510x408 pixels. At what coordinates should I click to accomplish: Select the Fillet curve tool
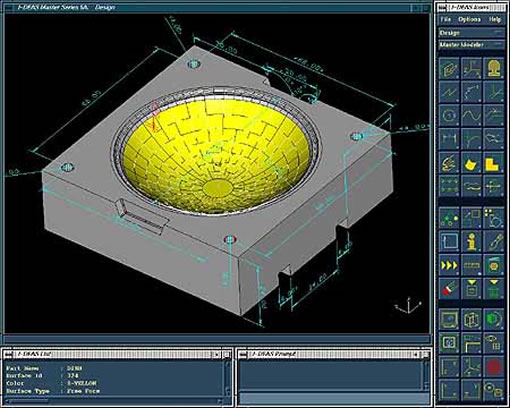(471, 139)
